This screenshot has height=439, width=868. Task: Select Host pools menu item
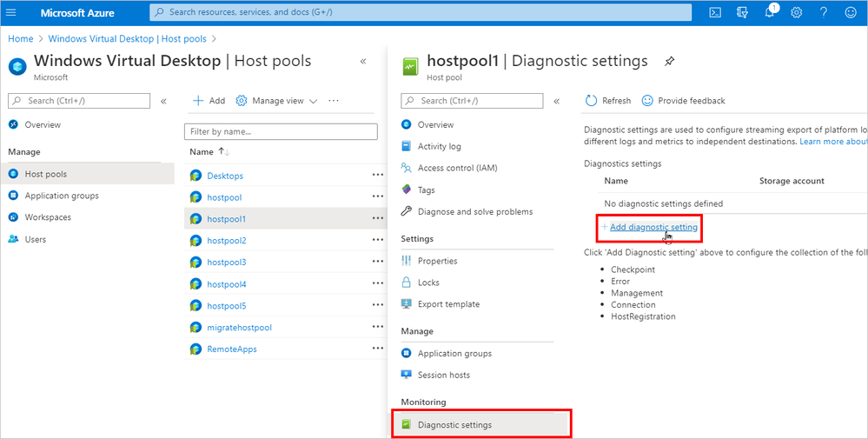click(88, 174)
